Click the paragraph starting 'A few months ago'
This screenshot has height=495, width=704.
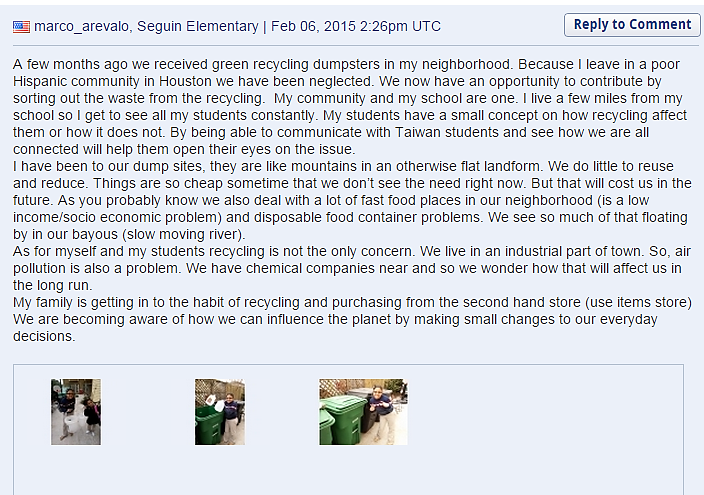point(350,107)
